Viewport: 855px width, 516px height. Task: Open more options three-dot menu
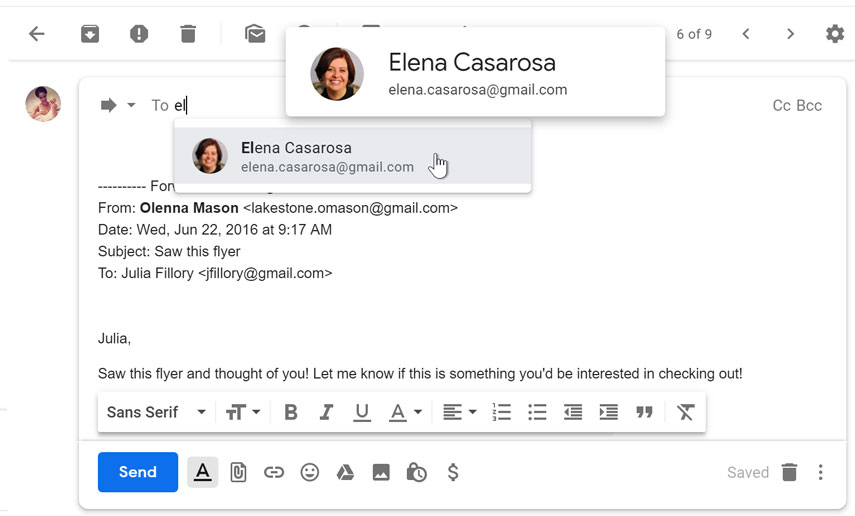pos(821,472)
